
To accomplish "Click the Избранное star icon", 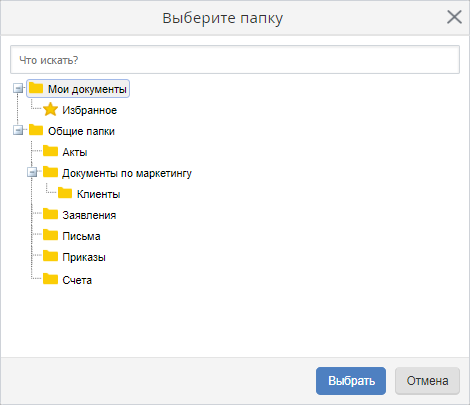I will click(x=50, y=109).
